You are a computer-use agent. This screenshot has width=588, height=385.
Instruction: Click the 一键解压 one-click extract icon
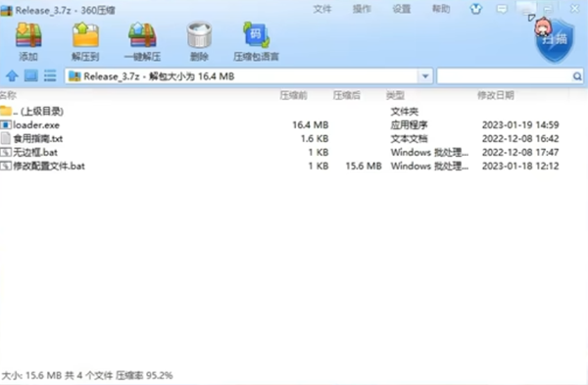[x=142, y=35]
